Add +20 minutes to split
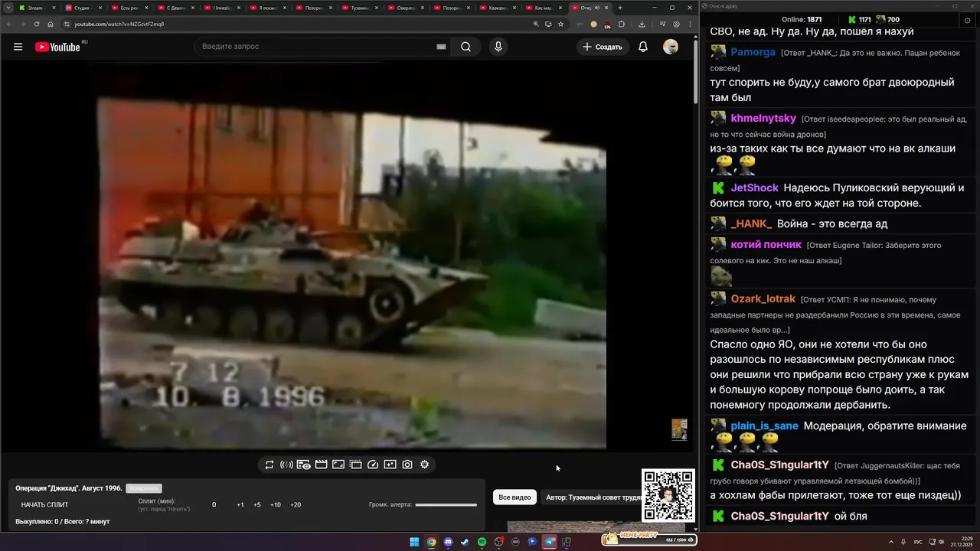Image resolution: width=980 pixels, height=551 pixels. coord(296,505)
